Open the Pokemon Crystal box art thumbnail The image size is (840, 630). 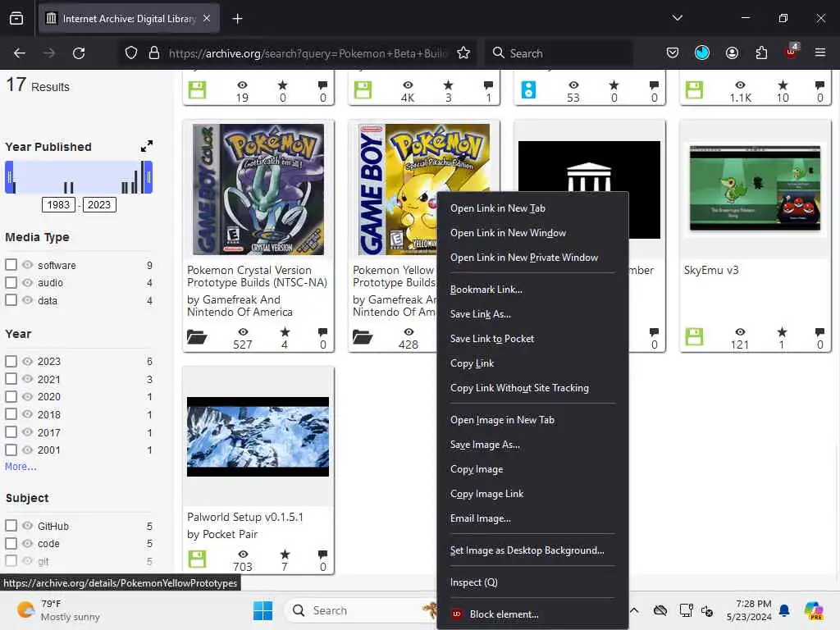258,189
